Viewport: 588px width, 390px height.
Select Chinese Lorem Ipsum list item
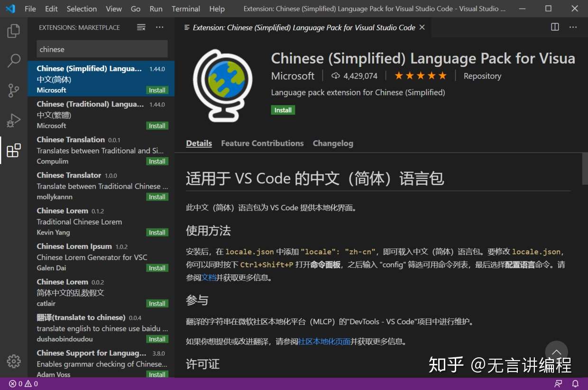[101, 257]
